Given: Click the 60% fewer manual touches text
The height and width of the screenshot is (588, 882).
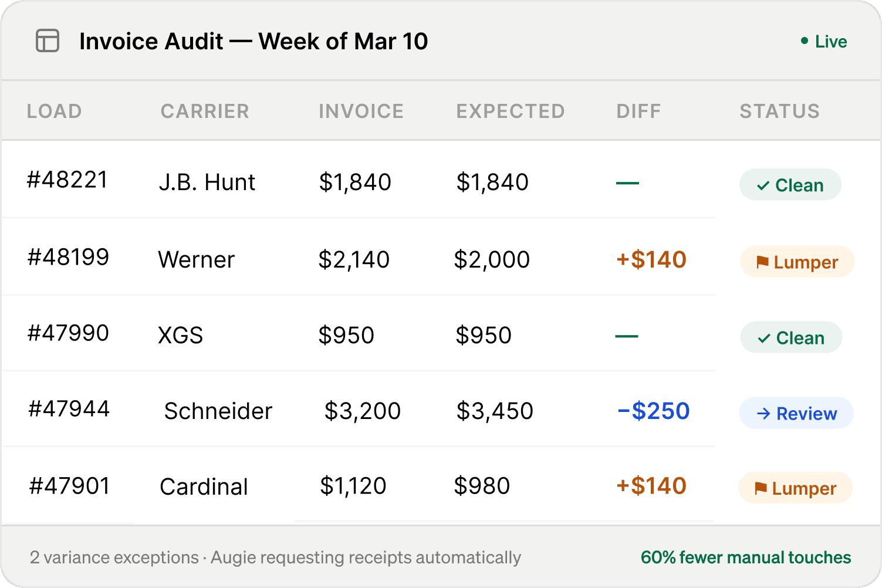Looking at the screenshot, I should 745,557.
